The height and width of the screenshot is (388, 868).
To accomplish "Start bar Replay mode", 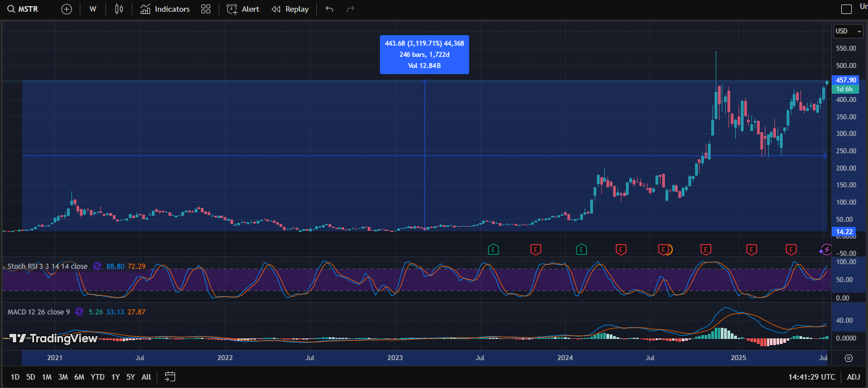I will point(290,9).
